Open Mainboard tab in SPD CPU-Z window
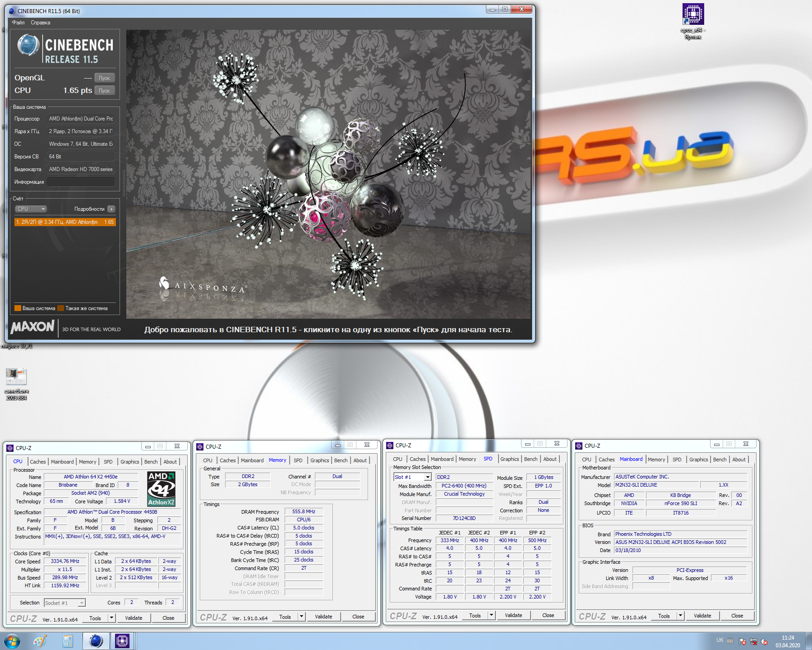Screen dimensions: 812x650 tap(442, 459)
